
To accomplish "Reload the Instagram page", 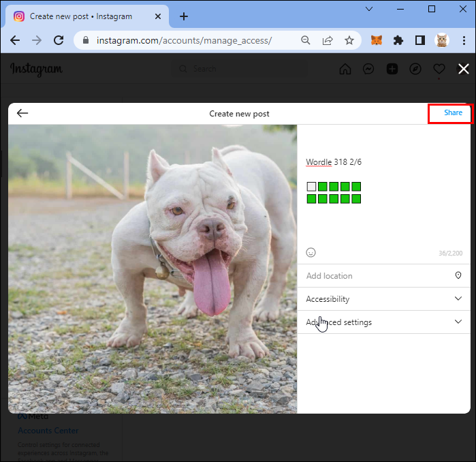I will (59, 40).
